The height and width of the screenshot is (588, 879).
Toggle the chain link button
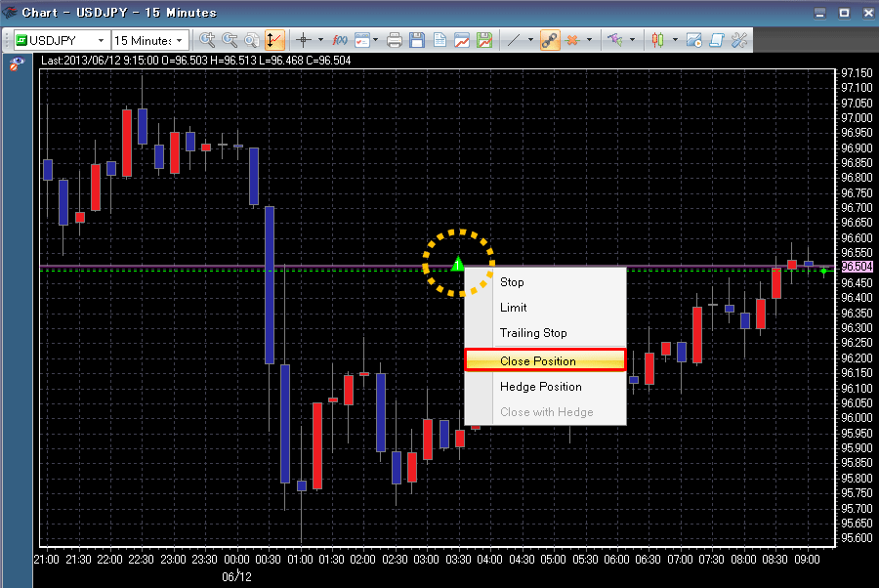click(x=550, y=40)
